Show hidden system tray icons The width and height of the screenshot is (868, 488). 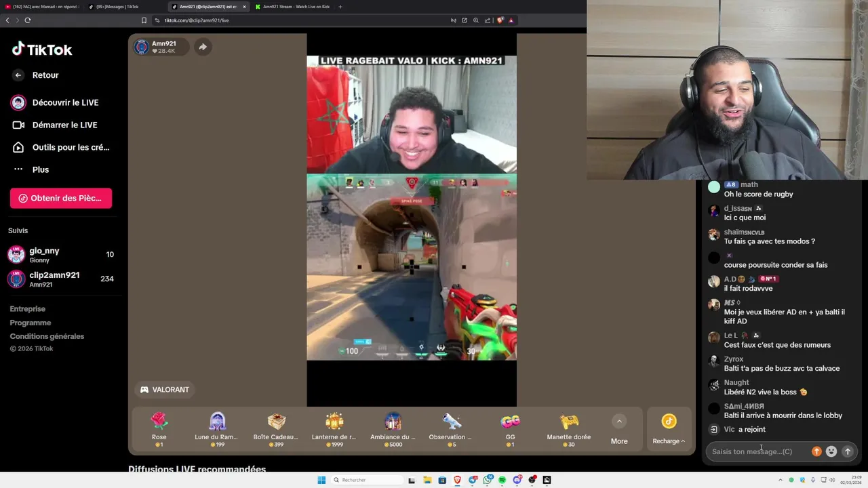coord(781,480)
